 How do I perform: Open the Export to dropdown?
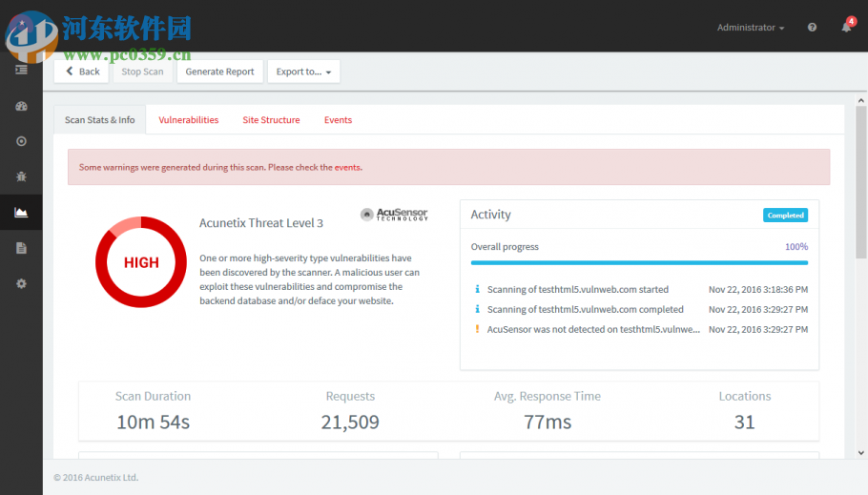click(304, 72)
